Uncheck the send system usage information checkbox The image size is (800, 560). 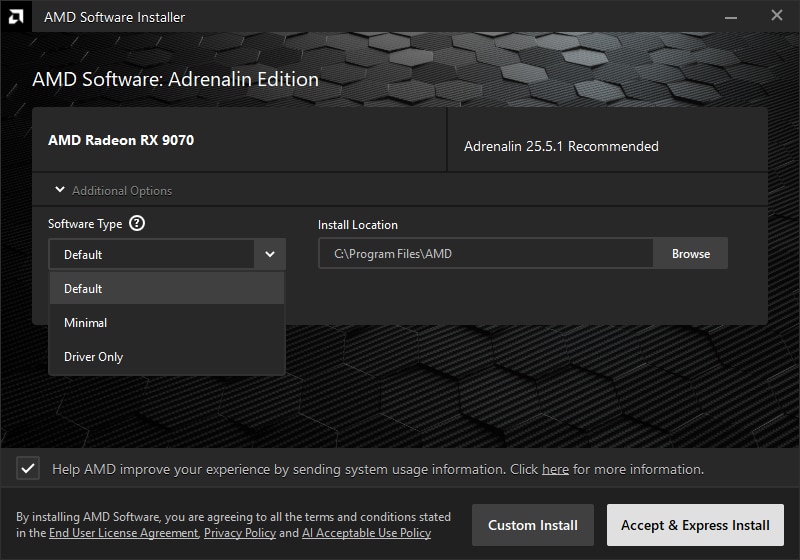click(28, 468)
